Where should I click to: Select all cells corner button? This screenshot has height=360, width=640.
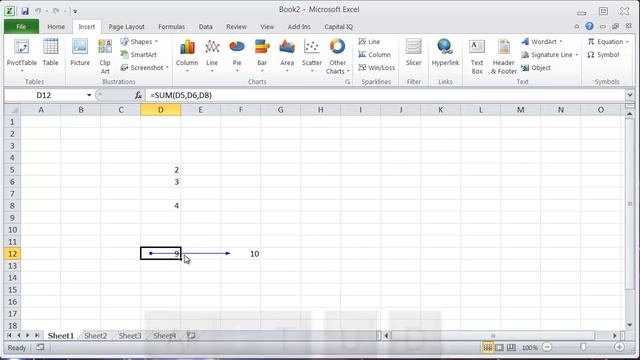pos(12,110)
